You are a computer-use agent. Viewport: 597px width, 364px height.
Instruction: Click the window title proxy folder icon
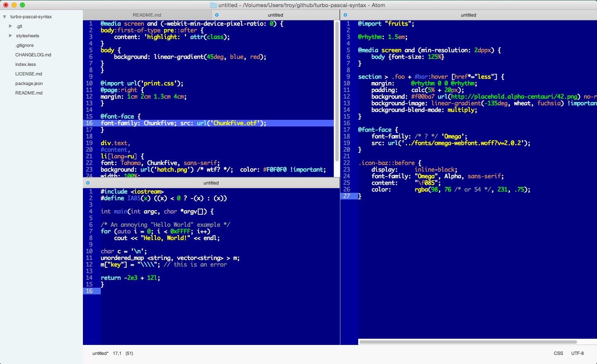[214, 5]
